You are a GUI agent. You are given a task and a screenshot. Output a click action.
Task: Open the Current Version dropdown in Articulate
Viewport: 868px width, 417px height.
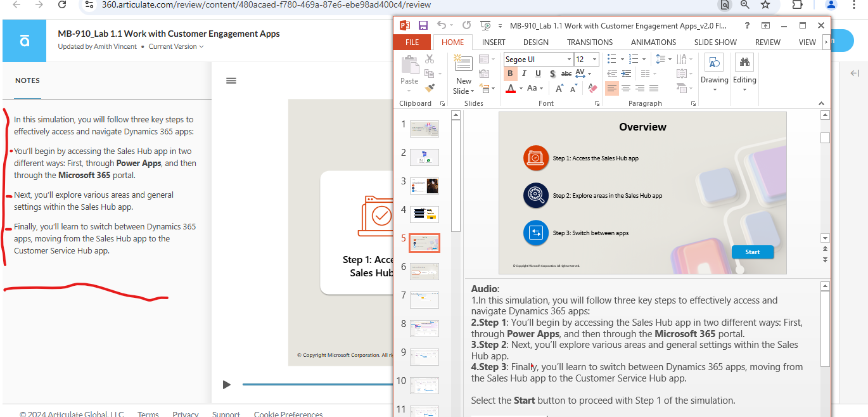coord(176,46)
